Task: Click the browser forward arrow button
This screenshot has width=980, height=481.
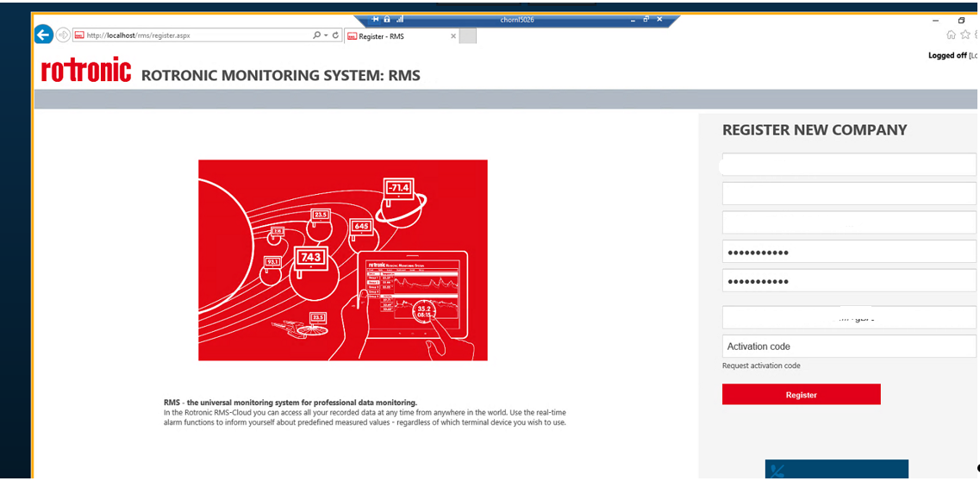Action: coord(63,35)
